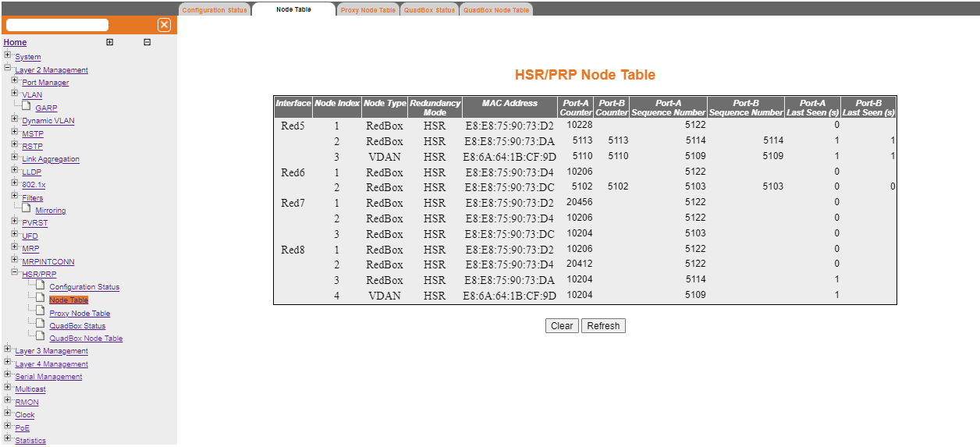Collapse the Layer 2 Management node
Viewport: 980px width, 447px height.
coord(7,69)
